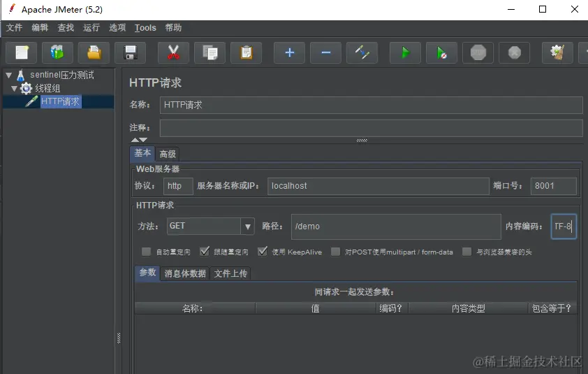Open the 查找 menu

coord(66,27)
